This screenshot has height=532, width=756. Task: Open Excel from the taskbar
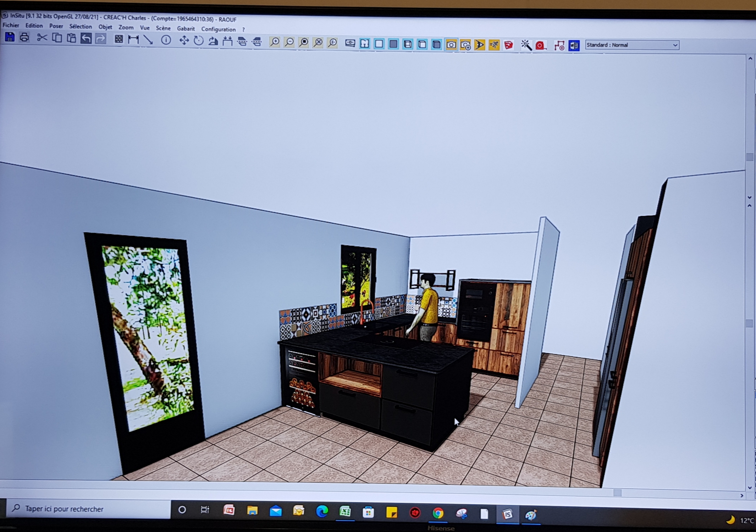tap(345, 512)
